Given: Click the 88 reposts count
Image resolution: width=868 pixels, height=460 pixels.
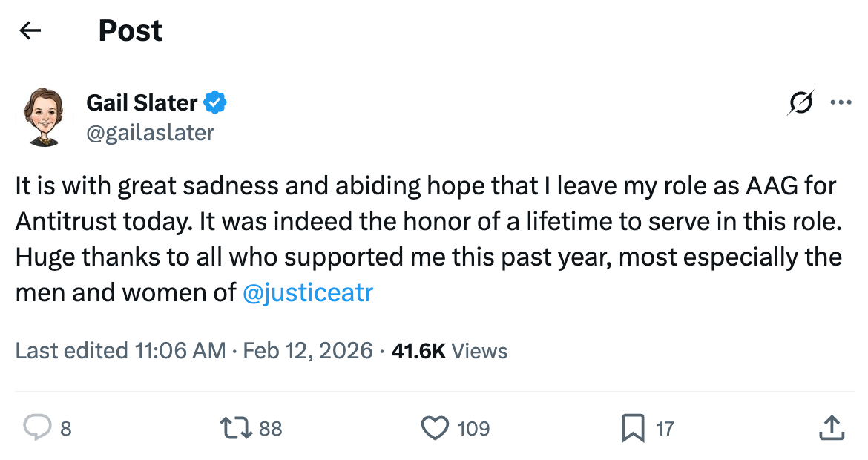Looking at the screenshot, I should coord(271,429).
